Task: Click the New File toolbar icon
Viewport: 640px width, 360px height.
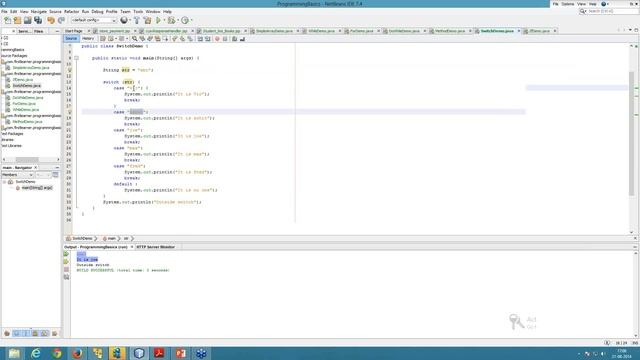Action: click(x=7, y=20)
